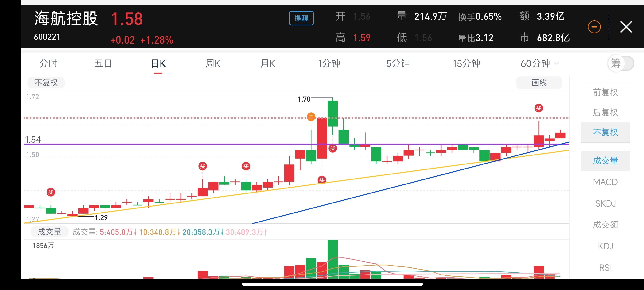Tap the rightmost 买 marker on chart
The width and height of the screenshot is (644, 290).
point(539,108)
